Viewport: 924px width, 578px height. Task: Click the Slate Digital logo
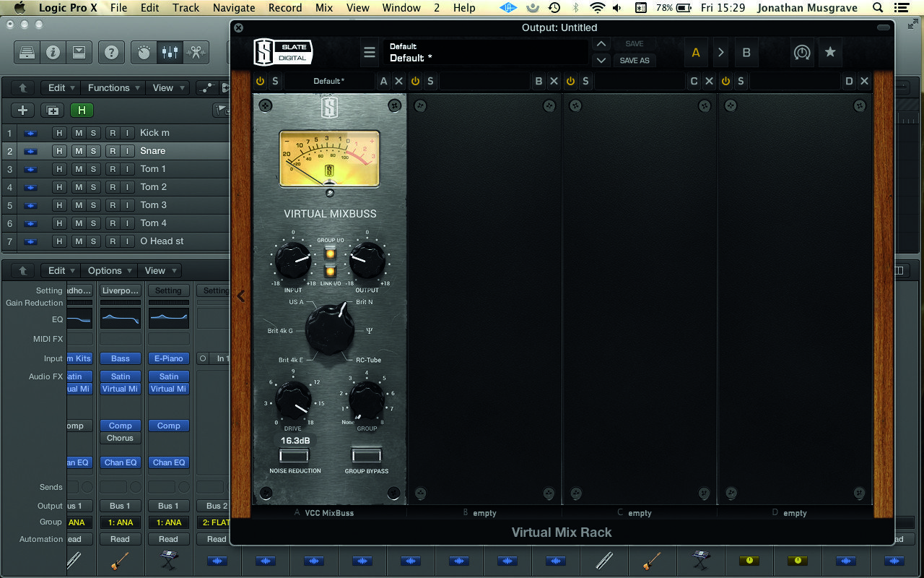[x=282, y=52]
